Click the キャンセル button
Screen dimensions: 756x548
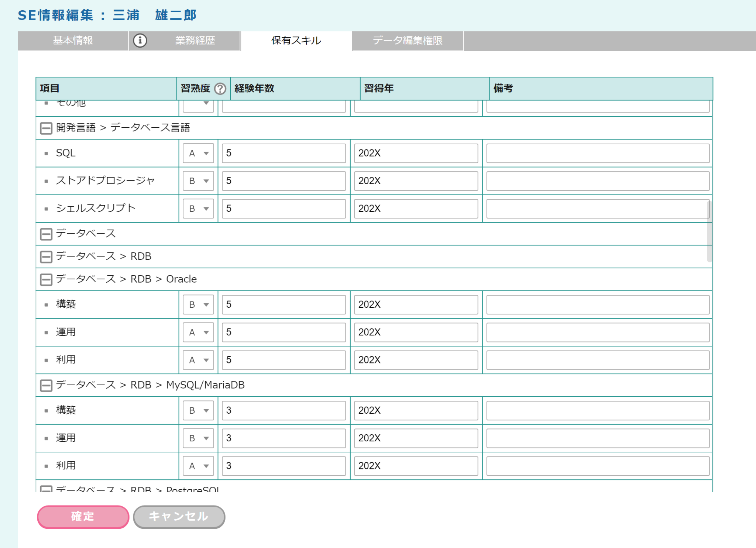pos(179,517)
